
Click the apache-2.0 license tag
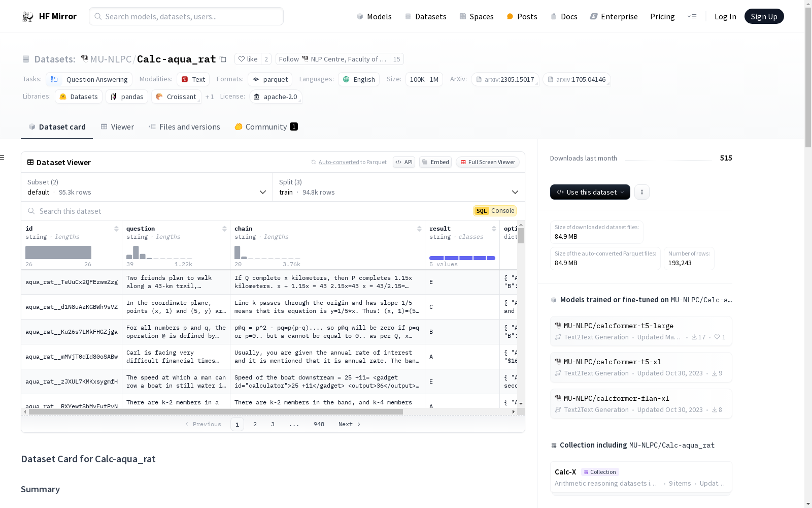[x=276, y=97]
